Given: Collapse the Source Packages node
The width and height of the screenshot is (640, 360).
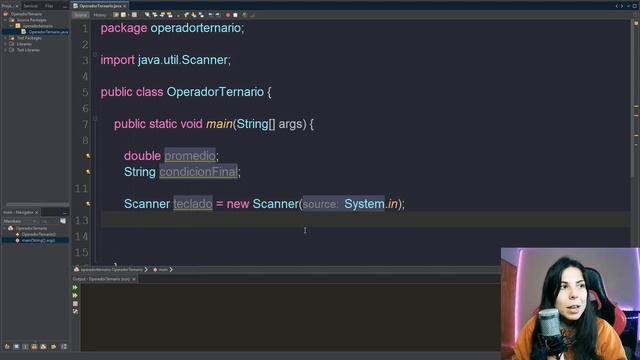Looking at the screenshot, I should click(x=4, y=20).
